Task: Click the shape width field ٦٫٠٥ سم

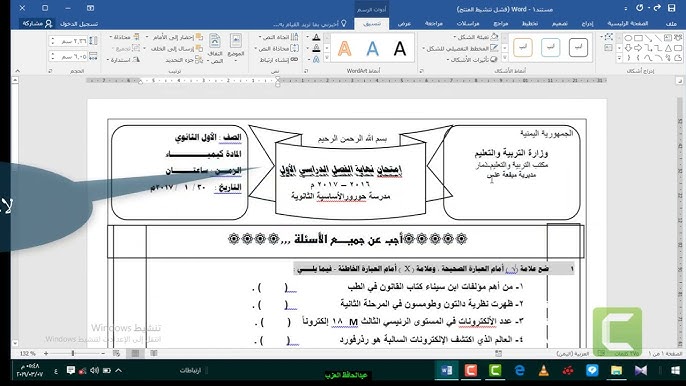Action: [x=69, y=56]
